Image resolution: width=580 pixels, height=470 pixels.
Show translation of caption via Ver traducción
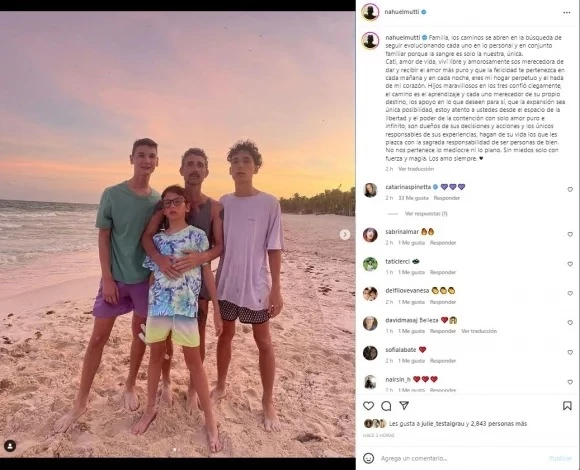point(416,169)
